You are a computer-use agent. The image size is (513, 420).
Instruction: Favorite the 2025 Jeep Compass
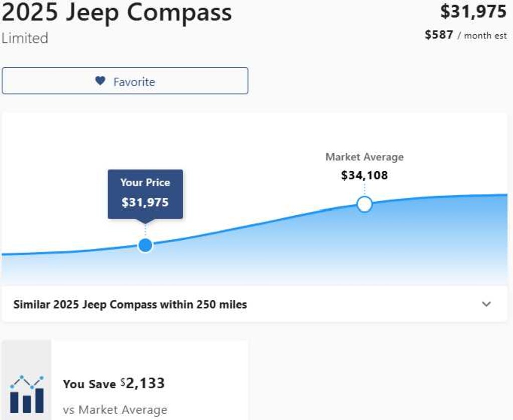point(125,81)
